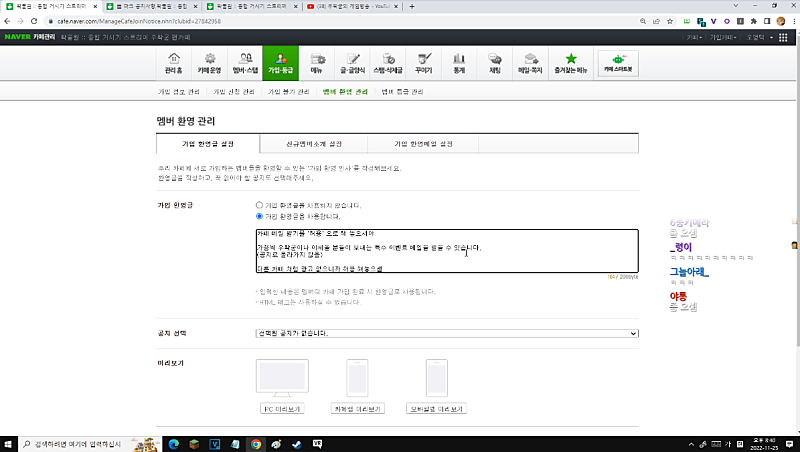Click 카페앱 미리보기 button

coord(357,409)
